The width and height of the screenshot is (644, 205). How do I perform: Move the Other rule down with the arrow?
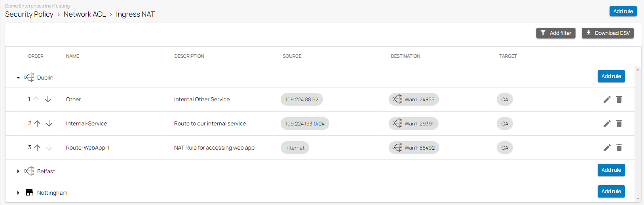click(48, 99)
